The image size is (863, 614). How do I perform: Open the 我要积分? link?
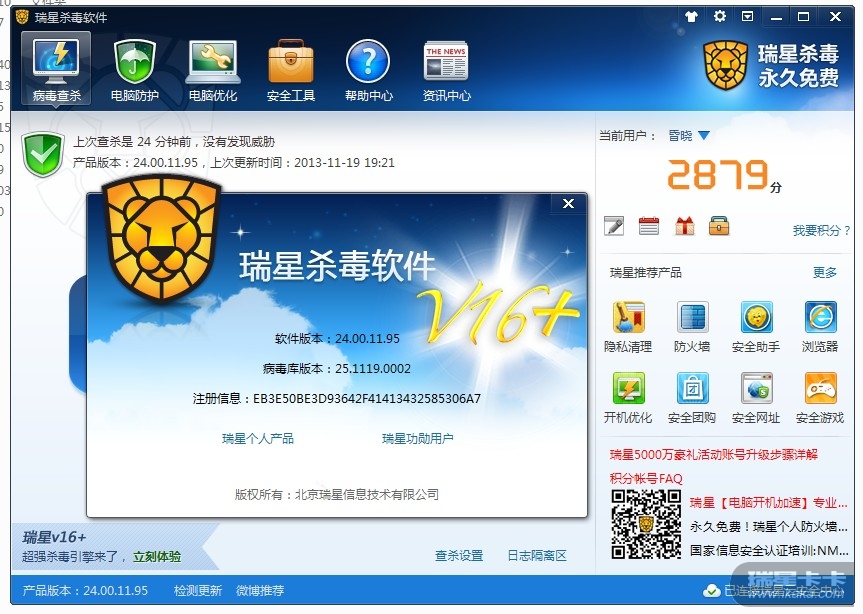point(821,231)
